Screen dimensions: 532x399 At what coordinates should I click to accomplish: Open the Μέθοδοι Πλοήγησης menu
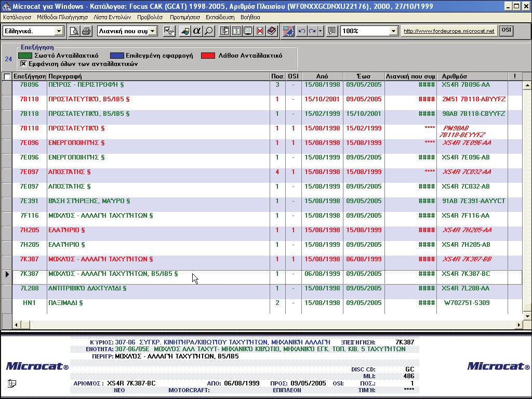(62, 17)
